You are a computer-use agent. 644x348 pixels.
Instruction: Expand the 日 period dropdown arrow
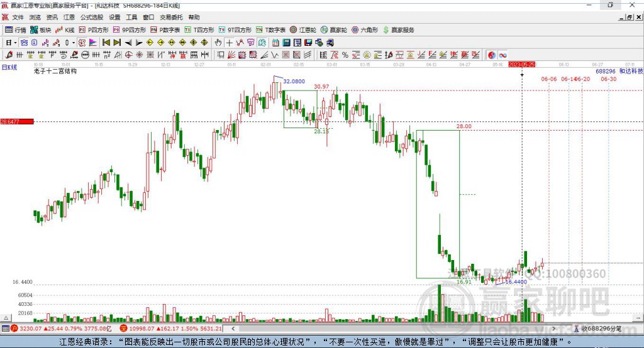[x=16, y=43]
